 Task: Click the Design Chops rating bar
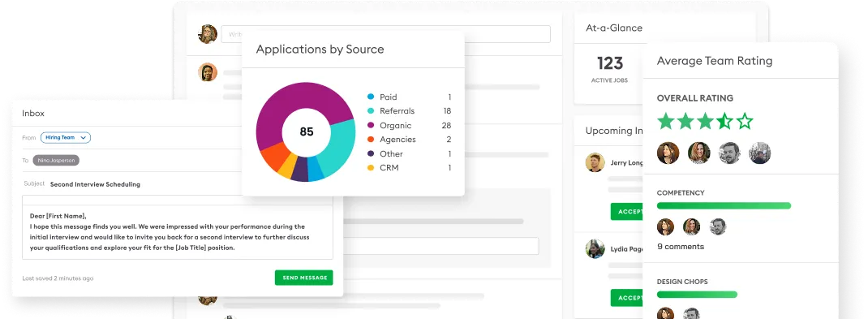click(698, 294)
